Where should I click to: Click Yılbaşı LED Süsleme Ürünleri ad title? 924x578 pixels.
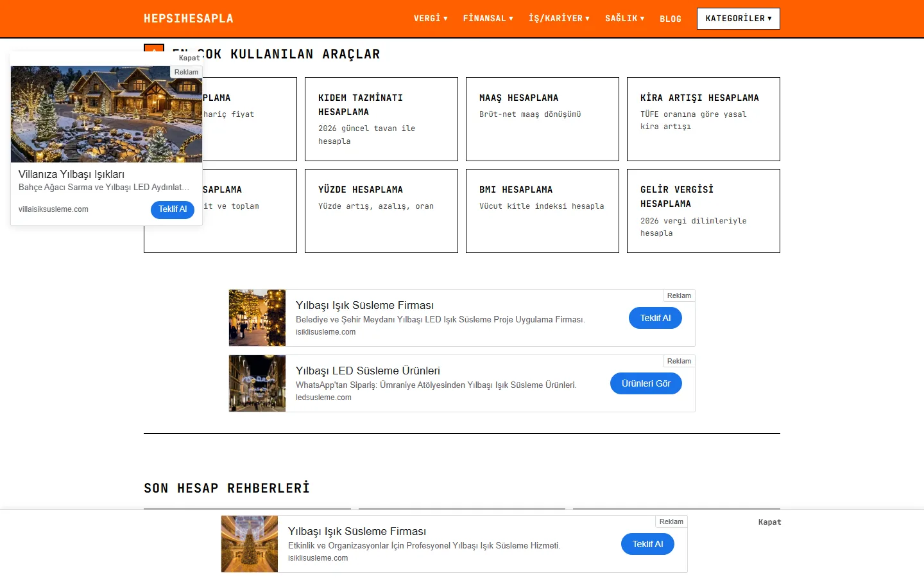point(368,371)
